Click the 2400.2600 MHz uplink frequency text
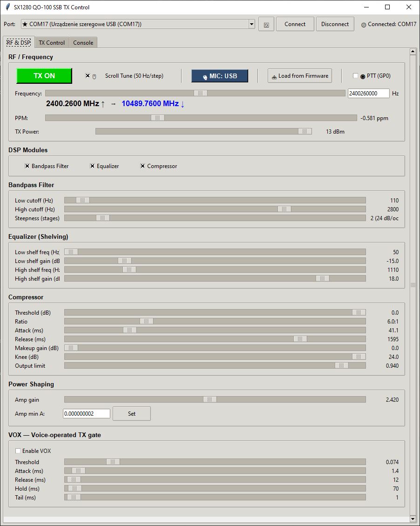This screenshot has width=420, height=526. click(73, 104)
